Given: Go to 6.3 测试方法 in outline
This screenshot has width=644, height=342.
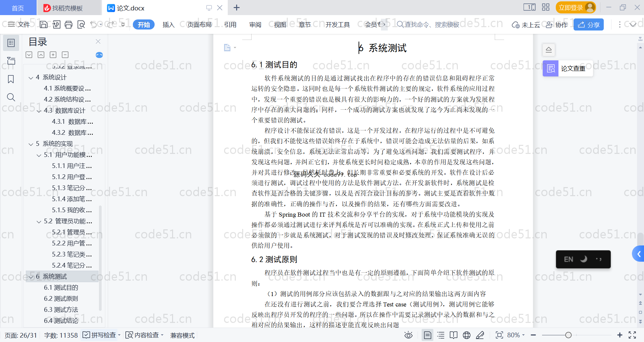Looking at the screenshot, I should tap(61, 309).
